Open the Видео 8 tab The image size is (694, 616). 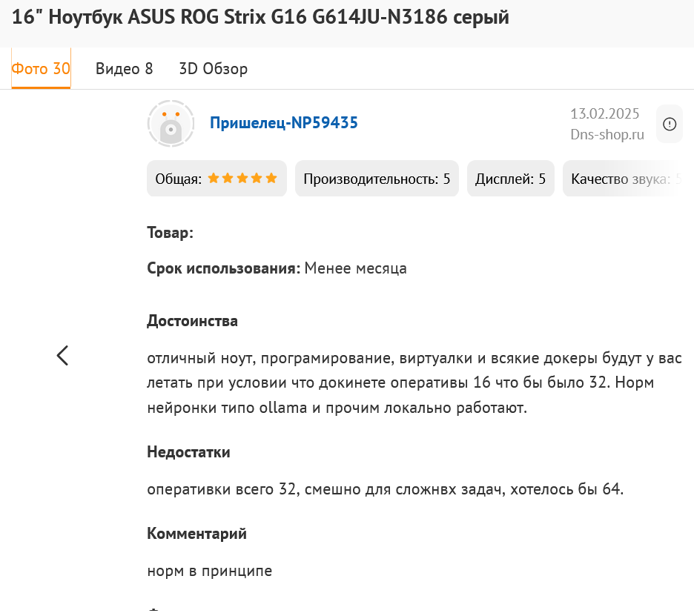124,69
